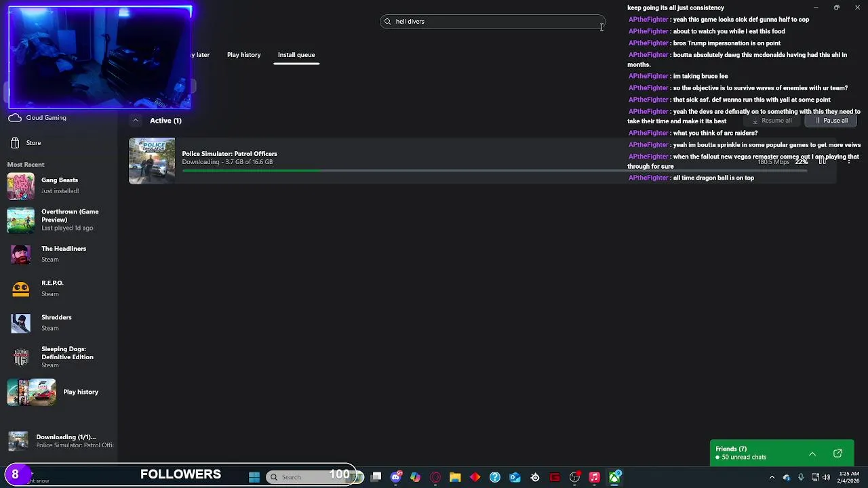Open Play history in the sidebar
This screenshot has height=488, width=868.
point(81,392)
